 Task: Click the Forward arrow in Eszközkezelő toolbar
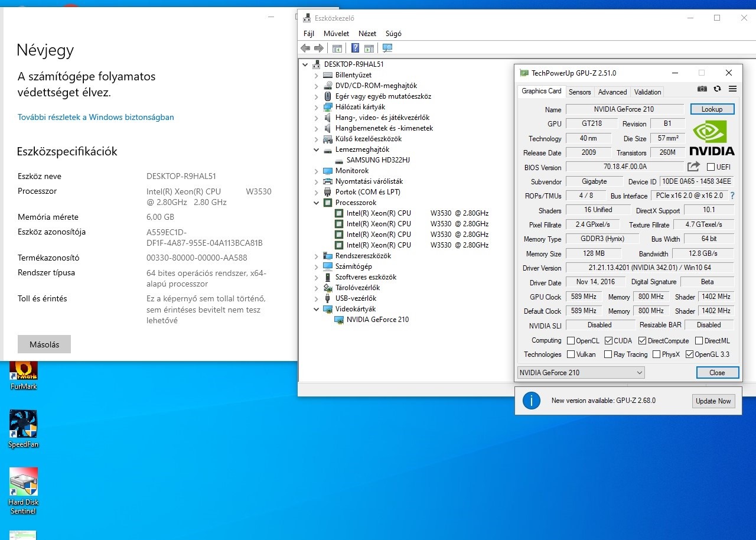319,48
